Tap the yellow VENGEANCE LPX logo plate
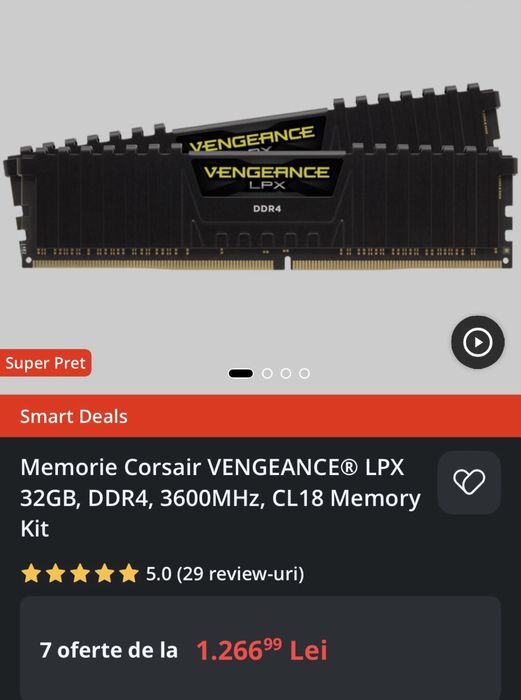 coord(267,177)
